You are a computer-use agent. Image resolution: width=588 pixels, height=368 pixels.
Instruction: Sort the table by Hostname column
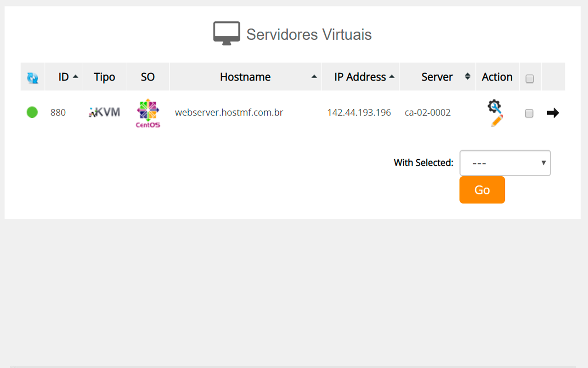(246, 77)
